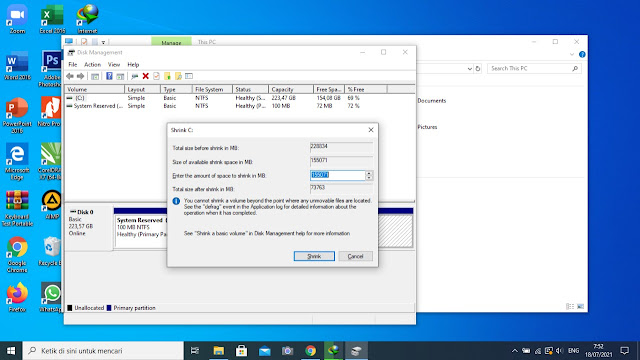Screen dimensions: 640x360
Task: Open Google Chrome desktop shortcut
Action: pyautogui.click(x=17, y=255)
